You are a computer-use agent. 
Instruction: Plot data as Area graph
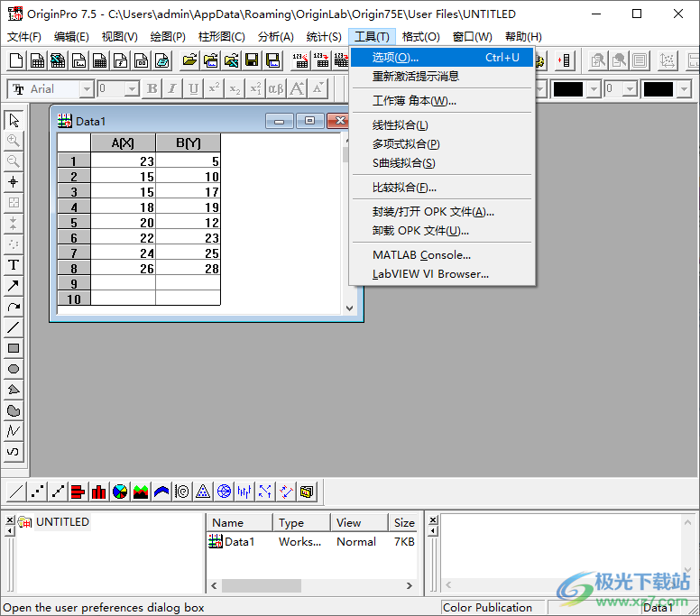tap(141, 492)
